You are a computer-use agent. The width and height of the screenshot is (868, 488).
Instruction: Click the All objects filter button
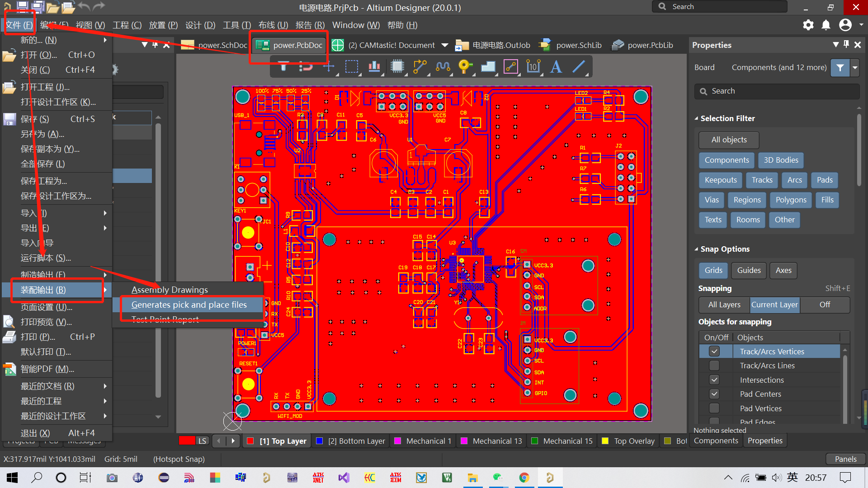[729, 140]
